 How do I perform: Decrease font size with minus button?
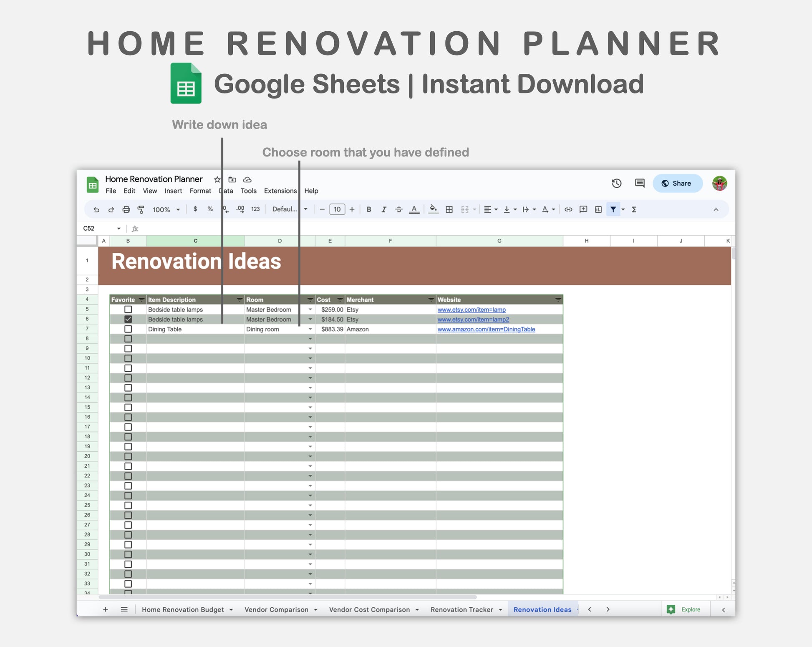(x=322, y=209)
